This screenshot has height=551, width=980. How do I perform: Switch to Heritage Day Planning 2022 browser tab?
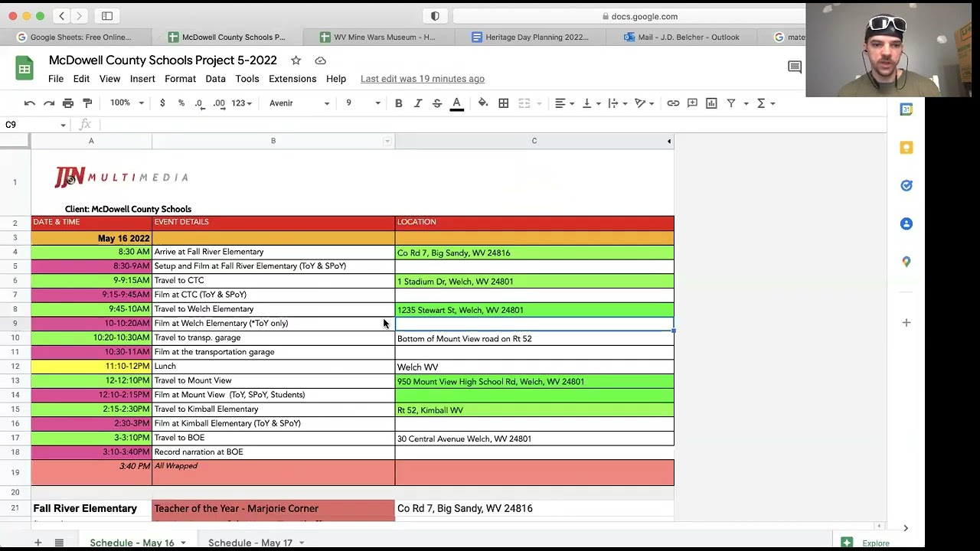click(x=530, y=37)
